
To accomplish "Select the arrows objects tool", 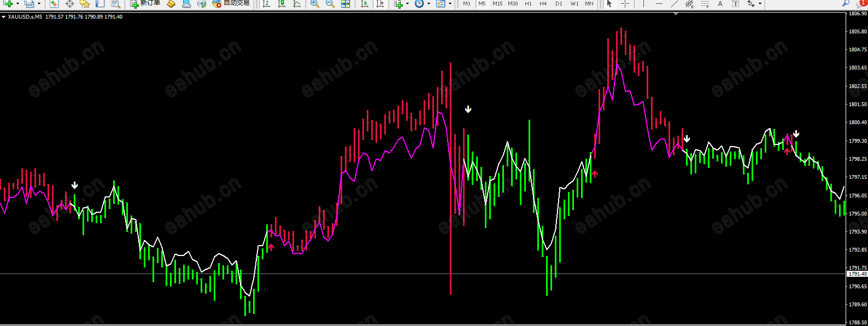I will tap(750, 3).
